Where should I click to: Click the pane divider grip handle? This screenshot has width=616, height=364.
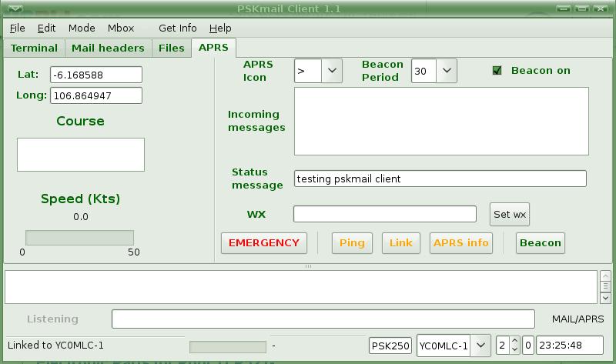click(309, 266)
